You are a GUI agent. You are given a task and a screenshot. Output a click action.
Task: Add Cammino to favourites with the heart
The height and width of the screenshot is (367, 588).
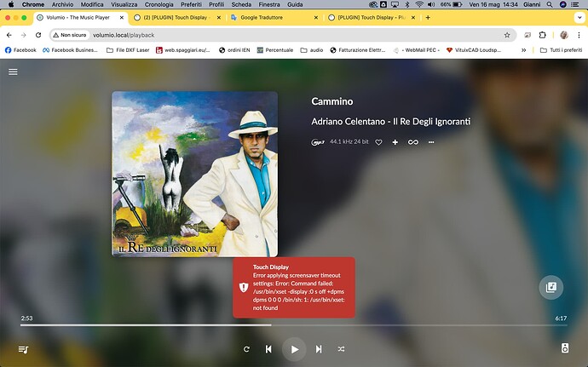click(x=378, y=142)
